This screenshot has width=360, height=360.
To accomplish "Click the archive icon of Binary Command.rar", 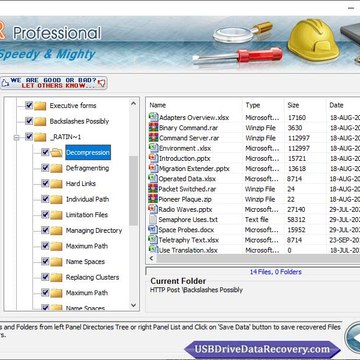I will pos(153,127).
